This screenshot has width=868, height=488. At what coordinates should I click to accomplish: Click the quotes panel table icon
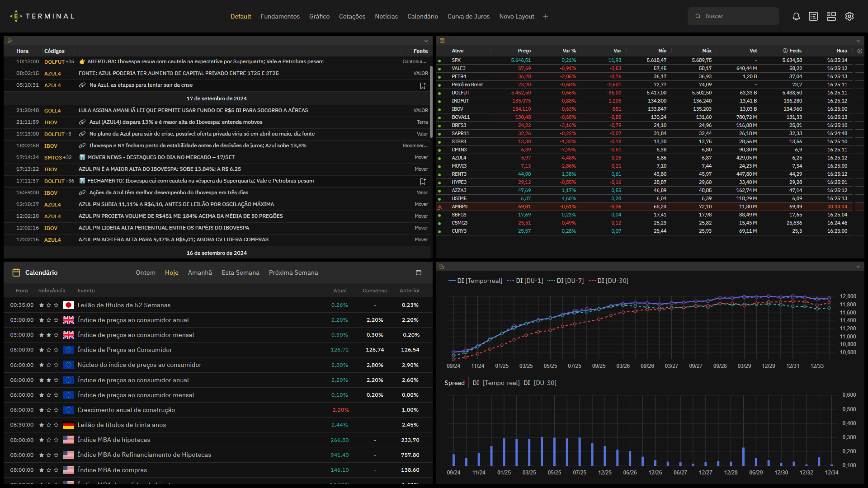[442, 41]
